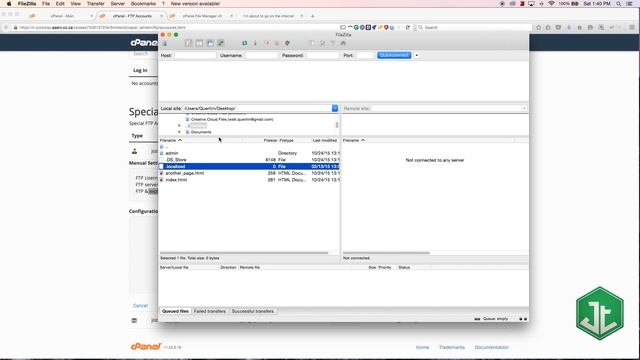This screenshot has width=640, height=360.
Task: Toggle transfer queue display icon
Action: (221, 43)
